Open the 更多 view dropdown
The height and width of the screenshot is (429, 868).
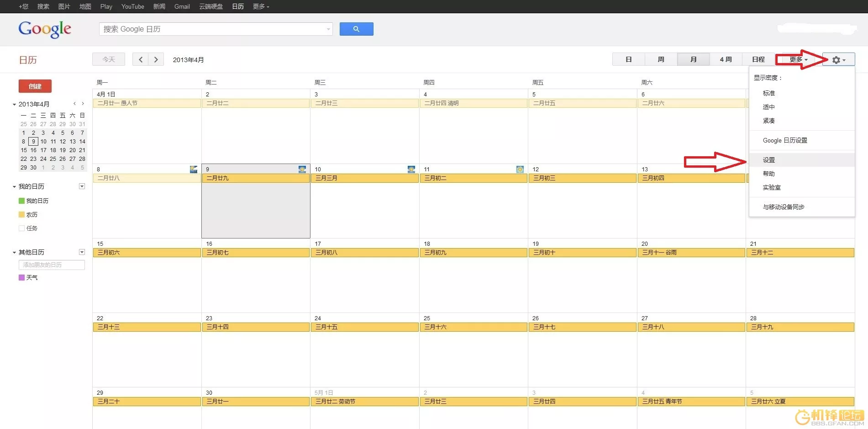click(799, 60)
